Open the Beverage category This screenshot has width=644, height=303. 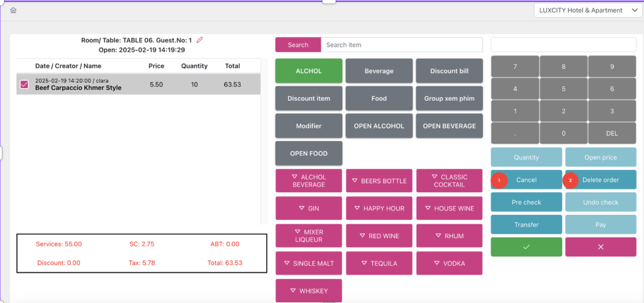pyautogui.click(x=379, y=71)
